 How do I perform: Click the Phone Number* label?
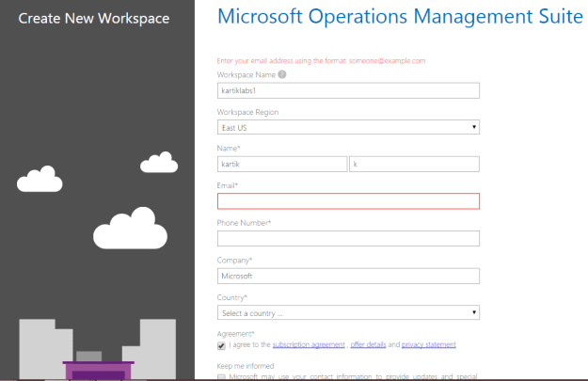point(244,223)
